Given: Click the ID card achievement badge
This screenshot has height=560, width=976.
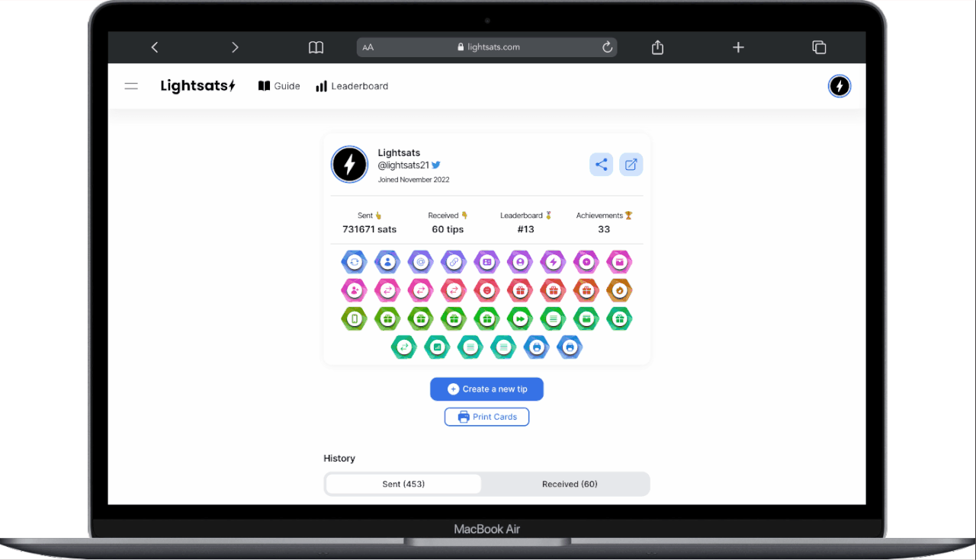Looking at the screenshot, I should tap(486, 262).
